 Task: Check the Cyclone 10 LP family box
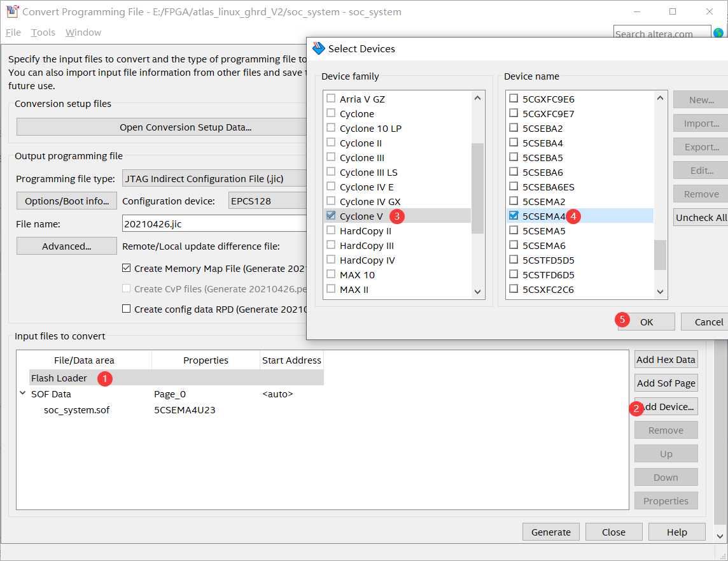330,128
